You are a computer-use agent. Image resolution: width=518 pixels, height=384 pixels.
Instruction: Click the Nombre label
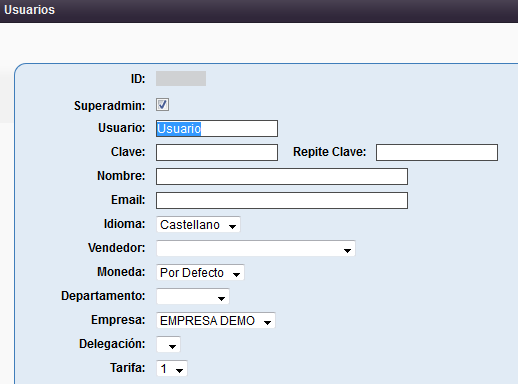(121, 176)
